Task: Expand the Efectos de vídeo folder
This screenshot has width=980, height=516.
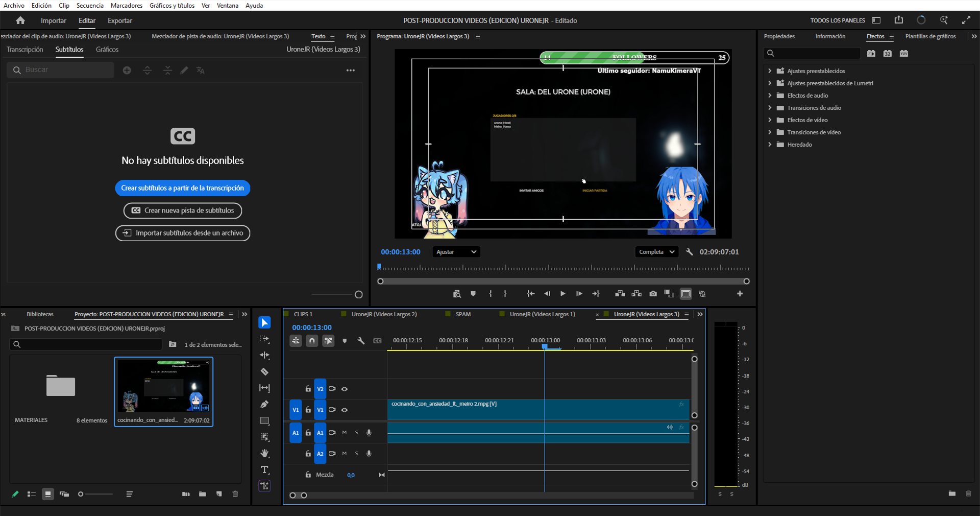Action: [x=770, y=120]
